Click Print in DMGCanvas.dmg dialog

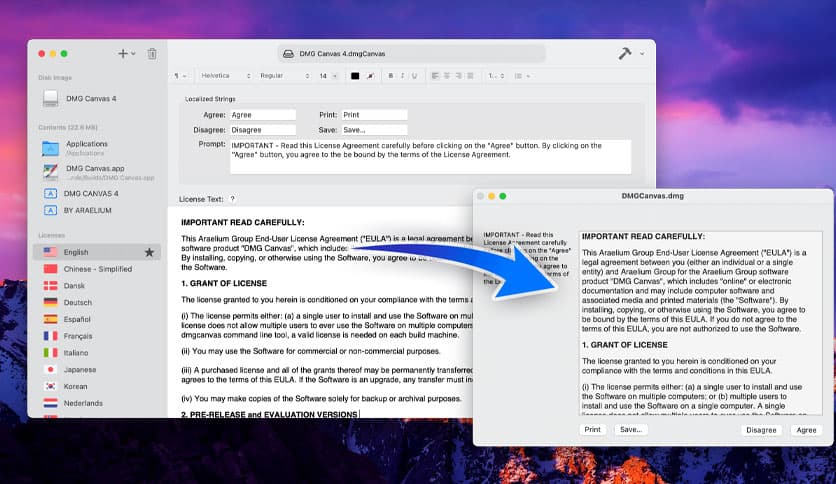tap(592, 430)
